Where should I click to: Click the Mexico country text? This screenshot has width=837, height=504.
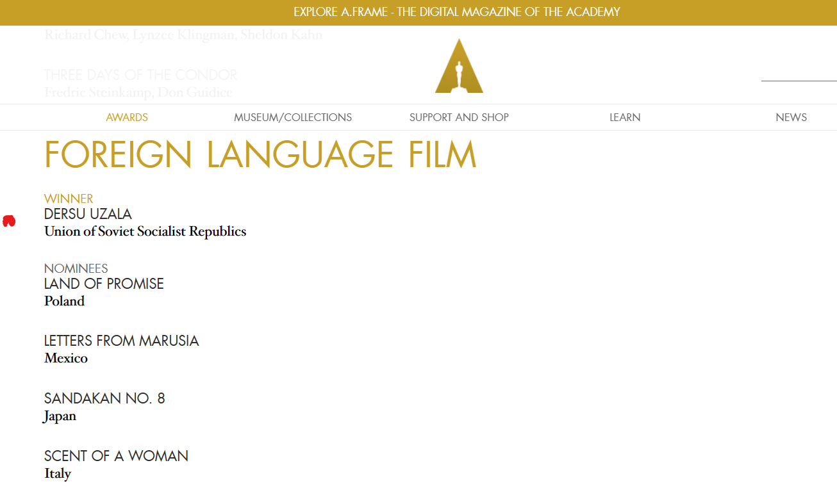pyautogui.click(x=66, y=358)
